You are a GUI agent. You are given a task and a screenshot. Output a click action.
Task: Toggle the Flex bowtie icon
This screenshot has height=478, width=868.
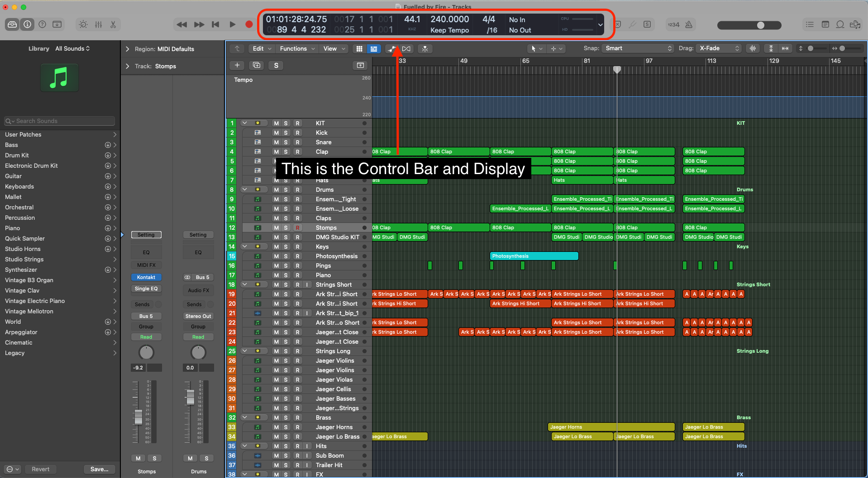[406, 49]
